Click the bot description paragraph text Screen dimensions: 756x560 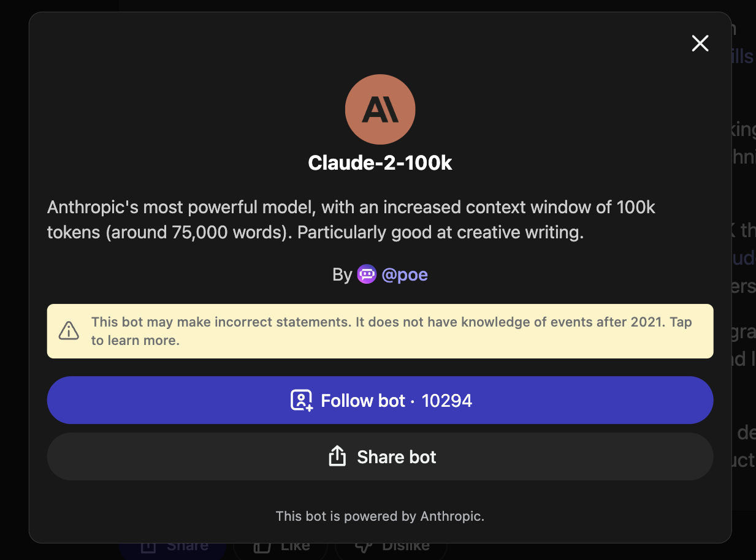351,220
